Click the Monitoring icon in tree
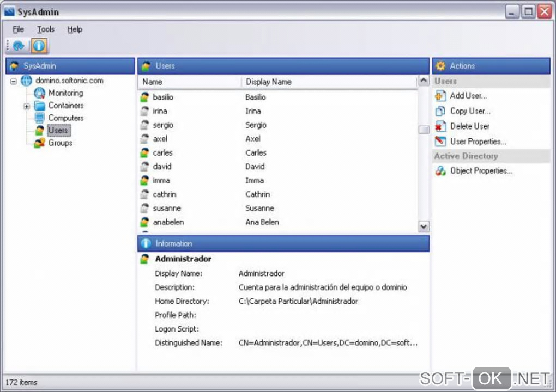The image size is (556, 392). pyautogui.click(x=39, y=93)
